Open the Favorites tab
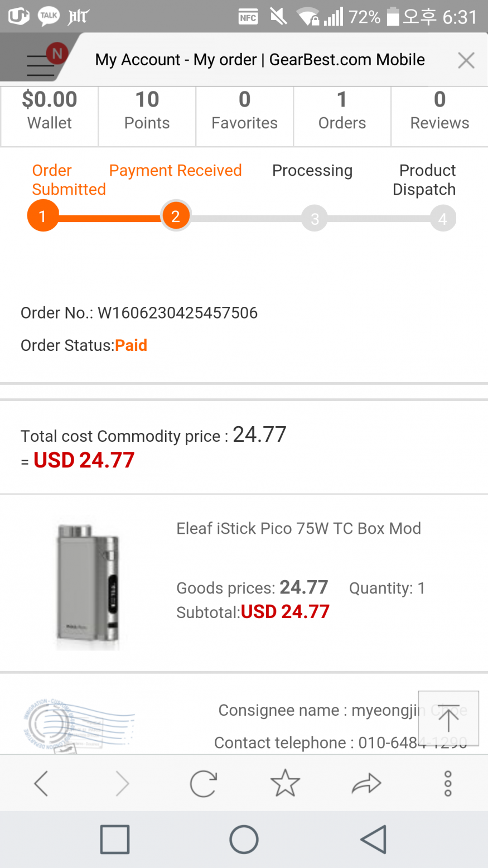Viewport: 488px width, 868px height. pos(244,110)
